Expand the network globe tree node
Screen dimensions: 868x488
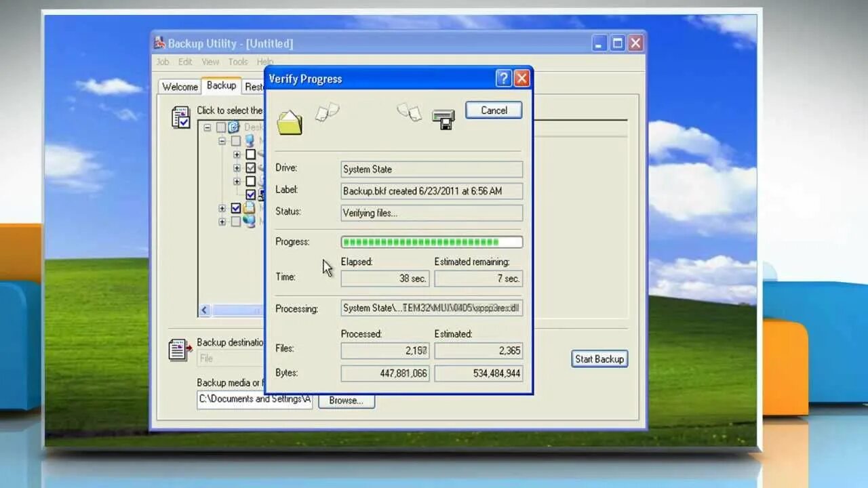[x=222, y=221]
